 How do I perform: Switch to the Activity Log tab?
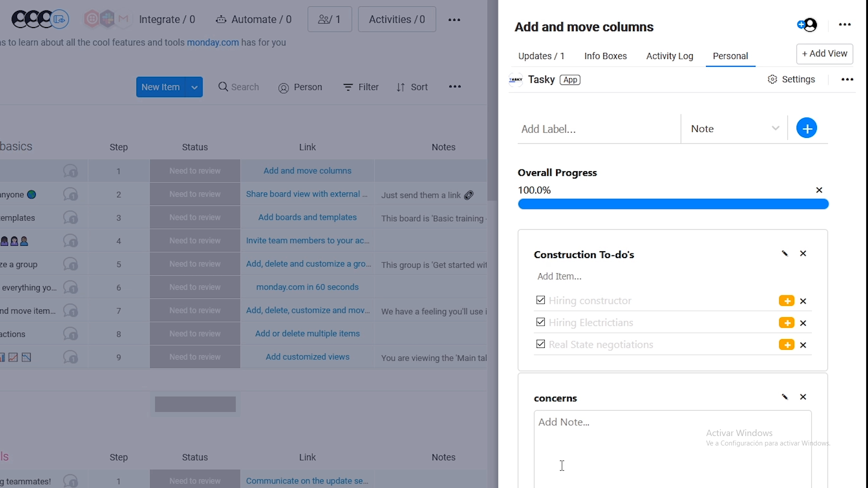[670, 56]
